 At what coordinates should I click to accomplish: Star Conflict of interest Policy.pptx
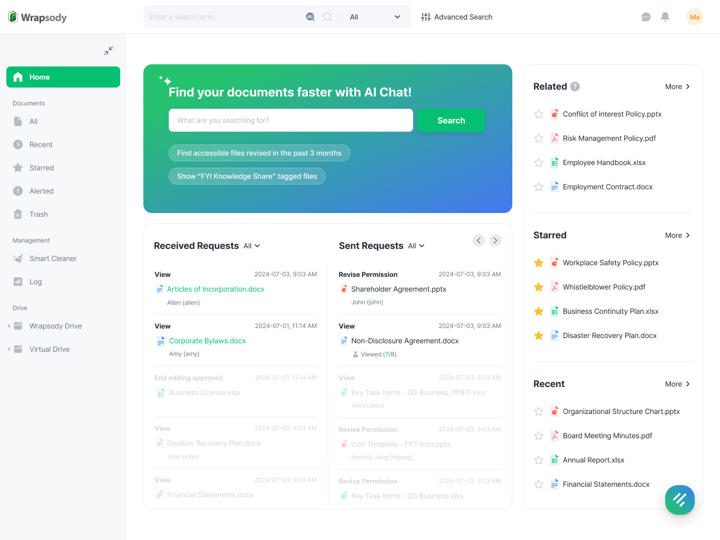coord(539,114)
